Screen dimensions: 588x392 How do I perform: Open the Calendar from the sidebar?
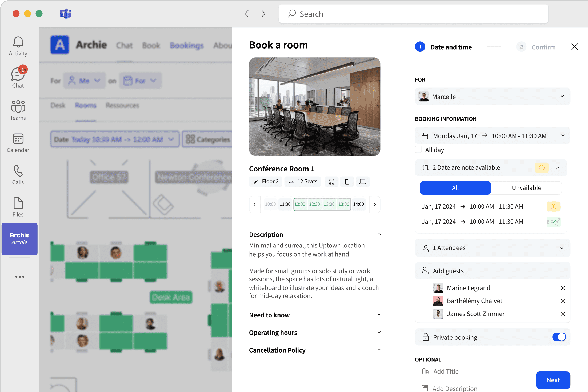pos(18,142)
